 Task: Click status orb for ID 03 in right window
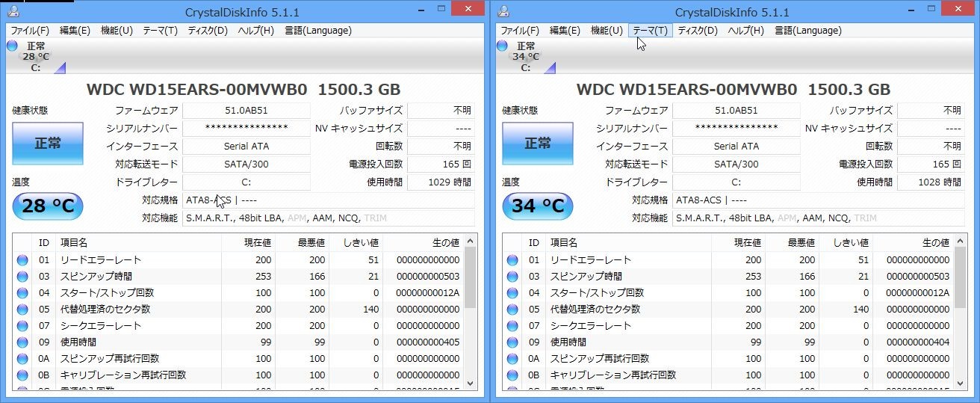tap(512, 277)
